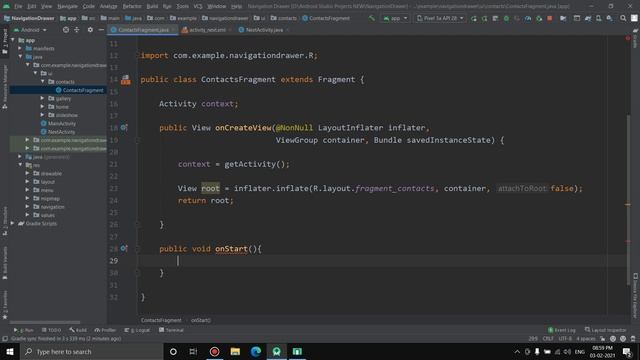Open the Tools menu
Screen dimensions: 640x360
182,6
